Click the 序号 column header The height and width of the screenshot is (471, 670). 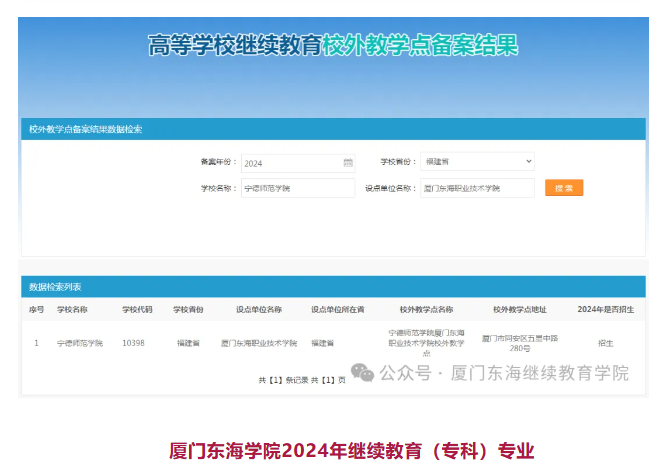[x=37, y=310]
